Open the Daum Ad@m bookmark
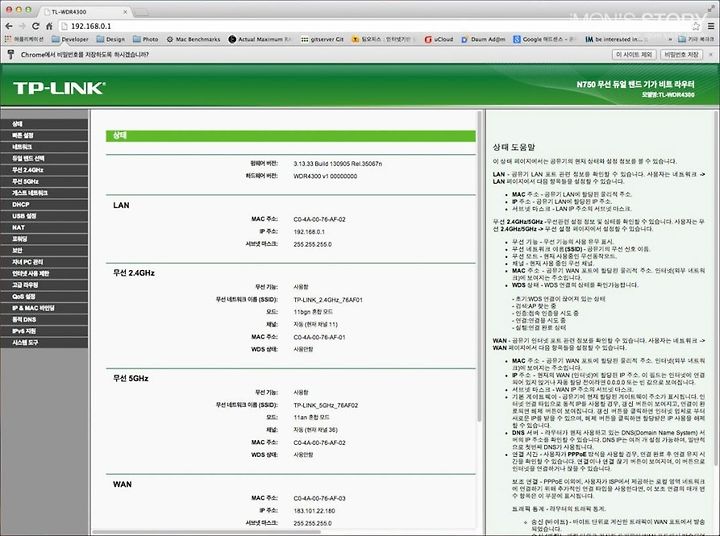The image size is (720, 536). 483,39
